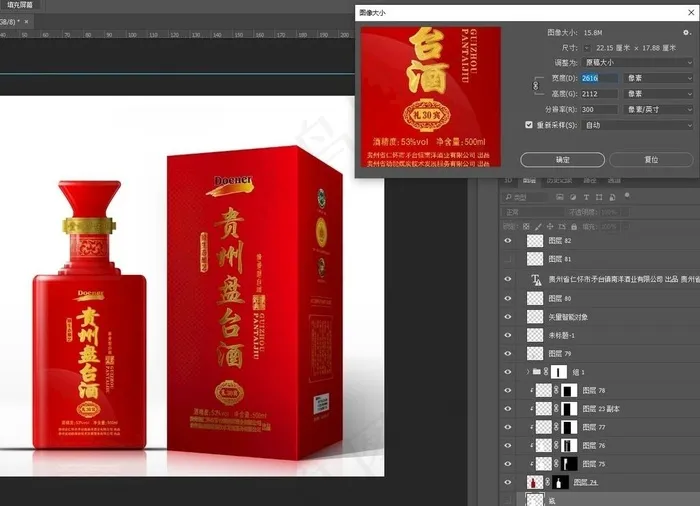Click the search icon in the layer filter box

[508, 197]
